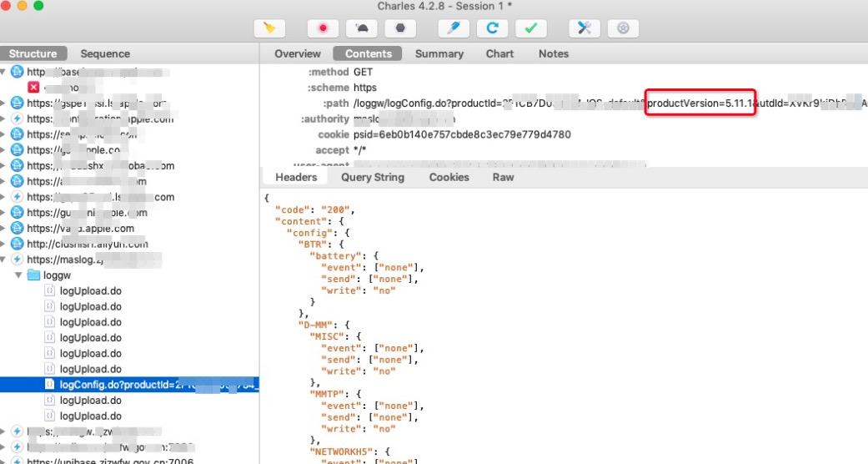Toggle the red Record button in toolbar
This screenshot has height=464, width=868.
323,28
